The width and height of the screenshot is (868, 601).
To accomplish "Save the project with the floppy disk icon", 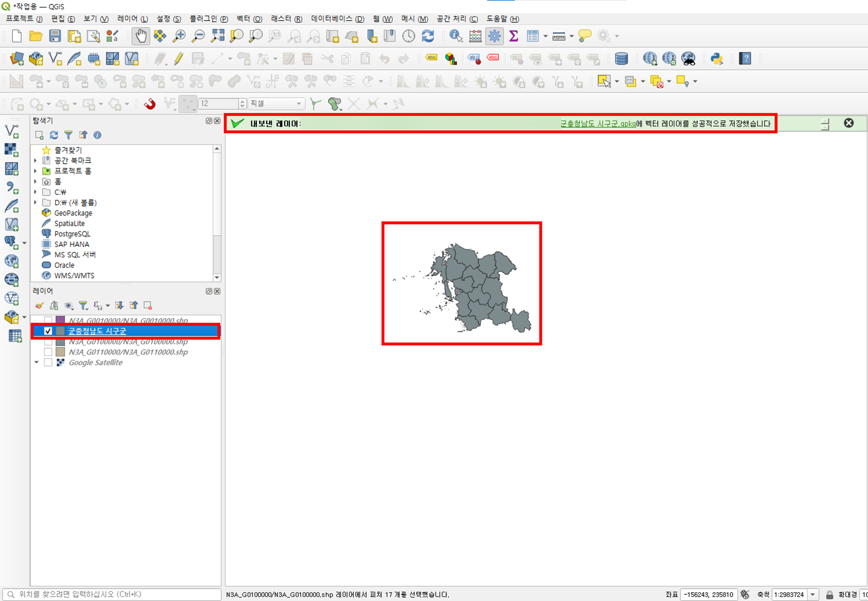I will [x=55, y=36].
